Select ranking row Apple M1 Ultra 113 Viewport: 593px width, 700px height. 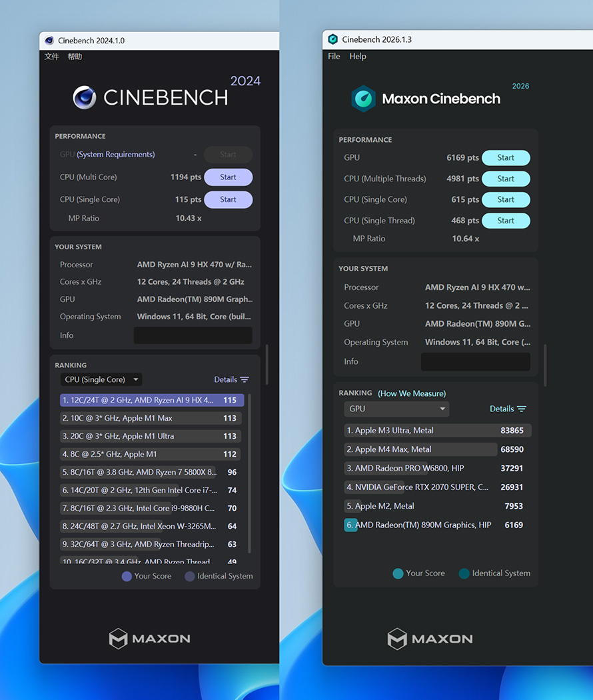tap(152, 436)
